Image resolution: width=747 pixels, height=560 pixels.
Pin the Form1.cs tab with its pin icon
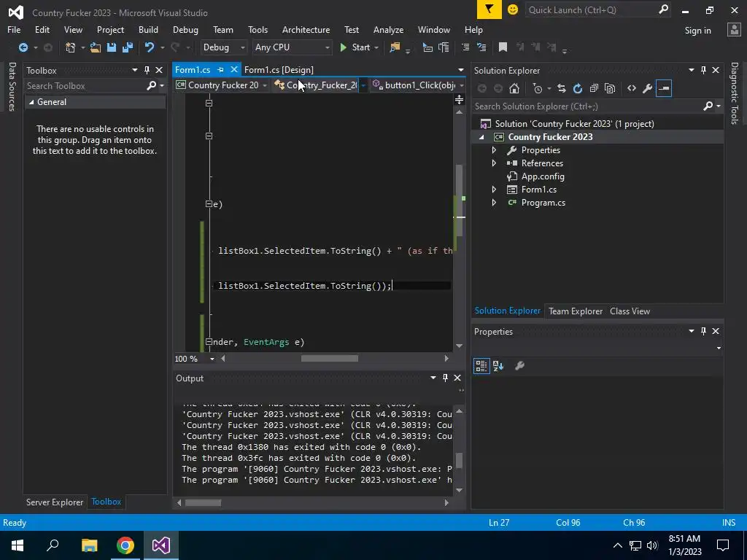[x=220, y=69]
